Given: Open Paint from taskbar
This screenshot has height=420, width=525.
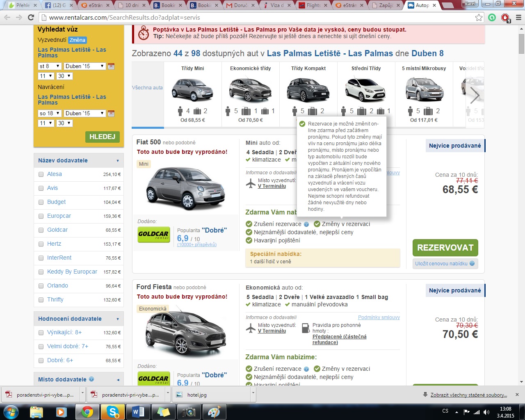Looking at the screenshot, I should pyautogui.click(x=214, y=412).
